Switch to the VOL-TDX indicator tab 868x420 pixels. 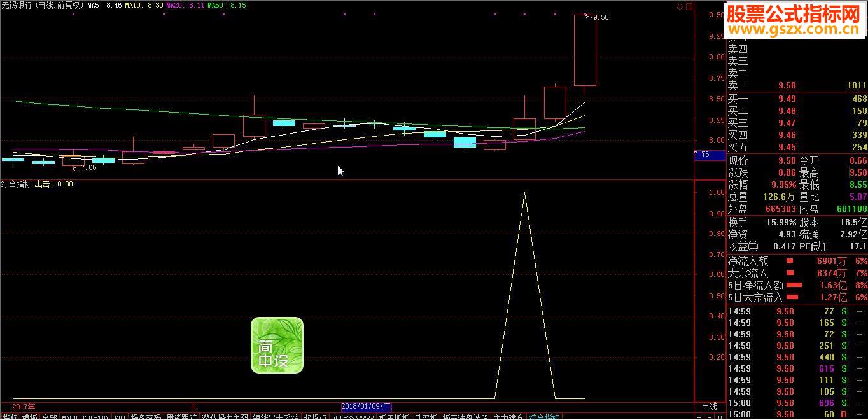[96, 417]
